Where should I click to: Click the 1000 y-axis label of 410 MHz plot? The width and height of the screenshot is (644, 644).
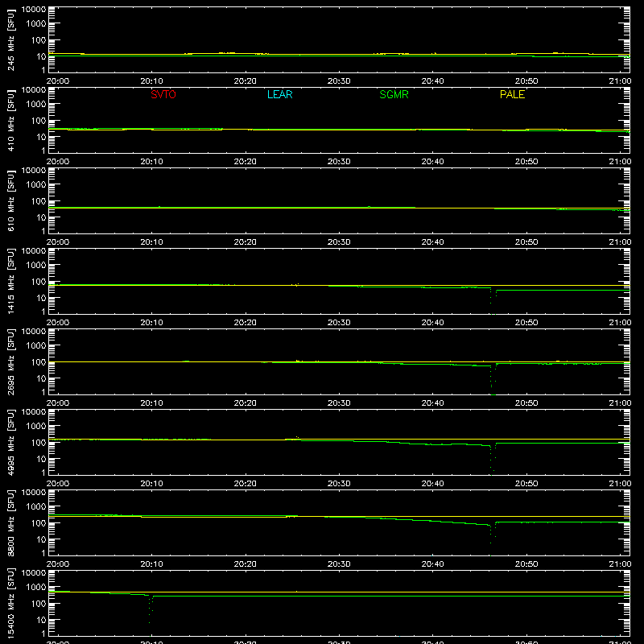36,105
